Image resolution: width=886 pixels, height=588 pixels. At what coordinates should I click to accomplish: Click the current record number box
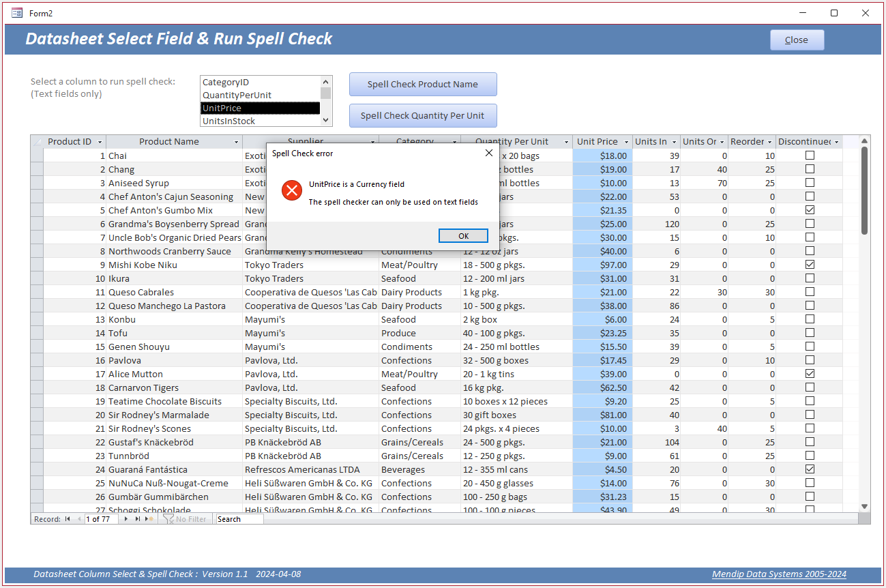101,519
